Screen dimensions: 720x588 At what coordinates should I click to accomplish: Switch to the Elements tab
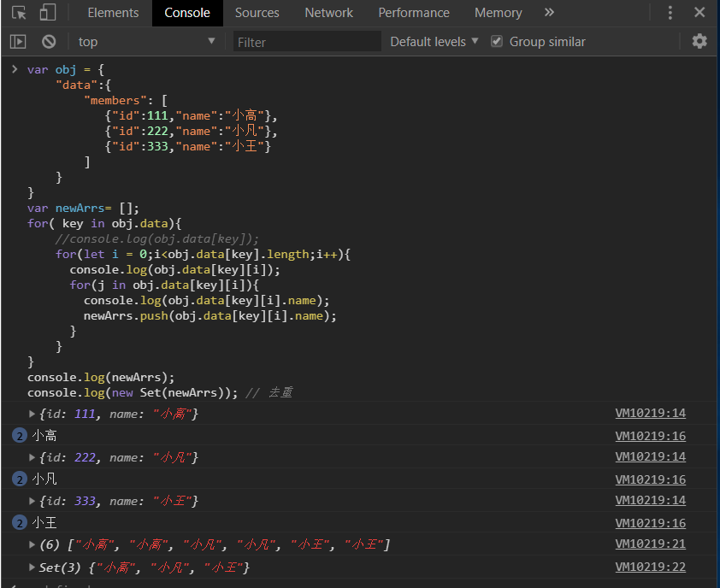click(113, 13)
